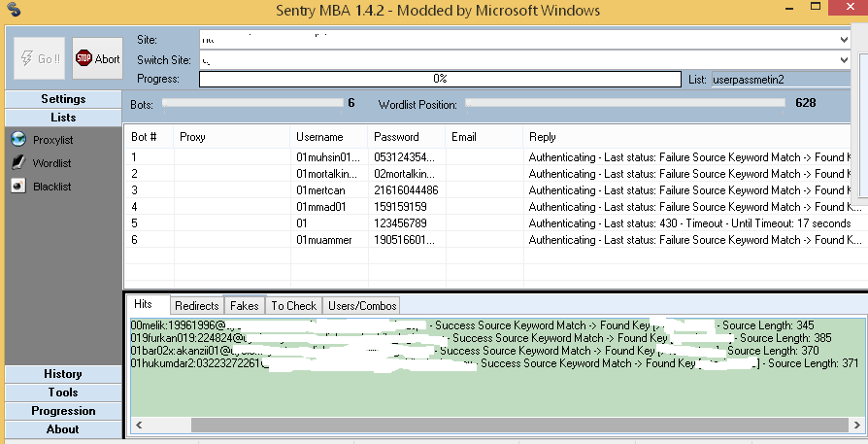Adjust the Bots slider
Viewport: 868px width, 444px height.
tap(252, 103)
